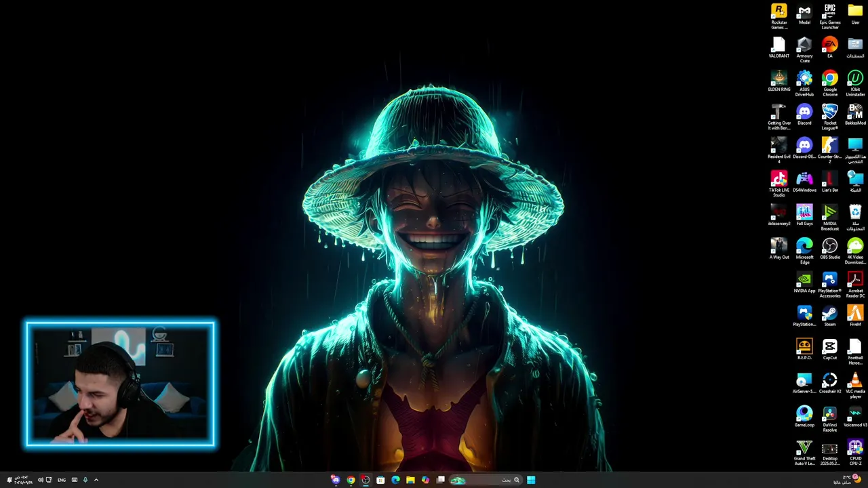The width and height of the screenshot is (868, 488).
Task: Launch OBS Studio desktop icon
Action: [830, 249]
